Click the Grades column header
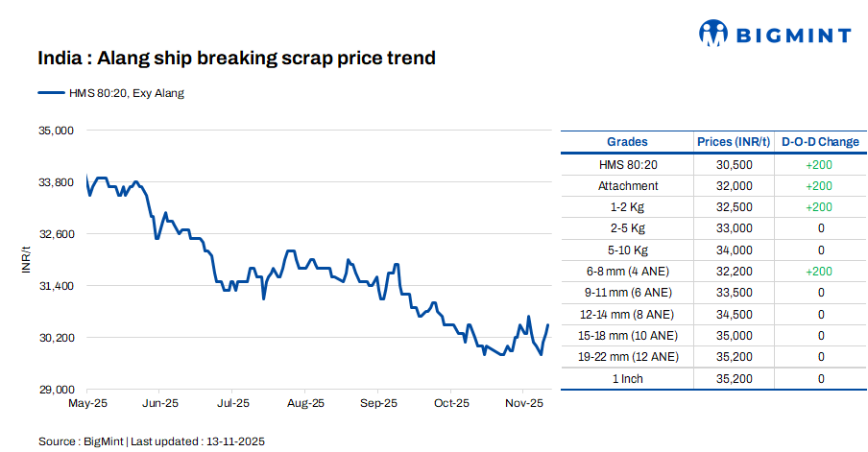Viewport: 868px width, 452px height. coord(627,142)
